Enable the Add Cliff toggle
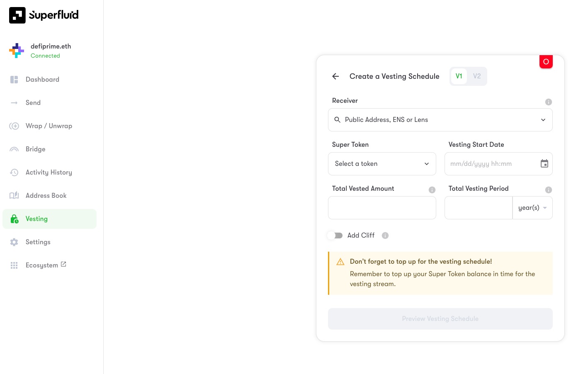The height and width of the screenshot is (374, 588). tap(335, 236)
